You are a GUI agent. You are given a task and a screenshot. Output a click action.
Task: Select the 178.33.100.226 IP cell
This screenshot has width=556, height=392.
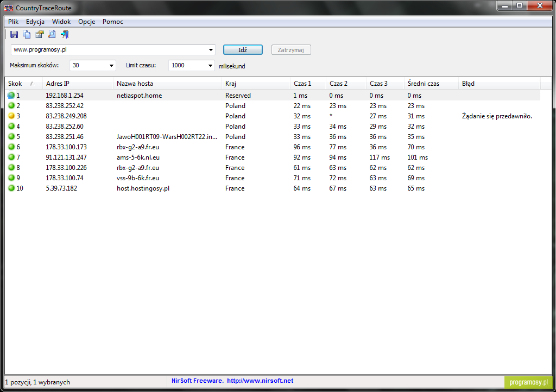pyautogui.click(x=66, y=167)
